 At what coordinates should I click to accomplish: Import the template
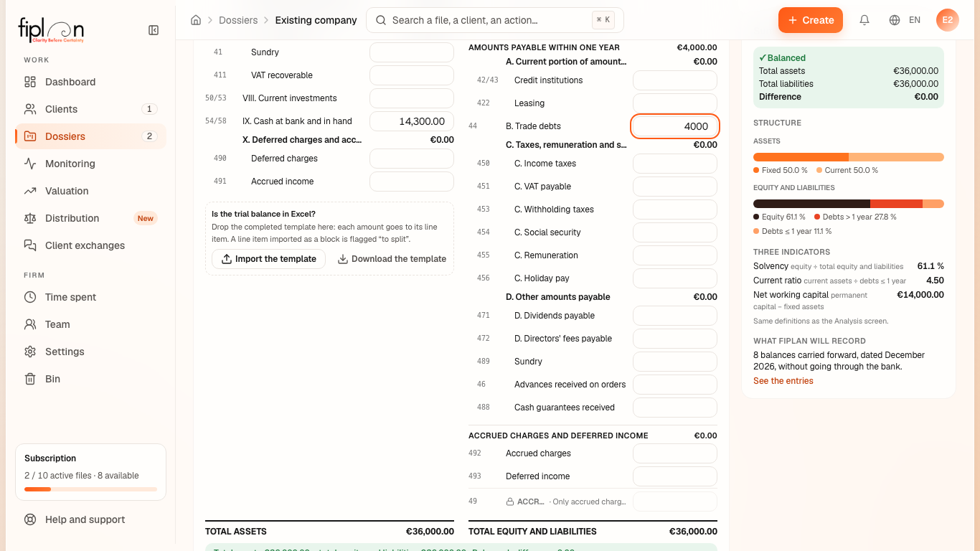[x=268, y=259]
